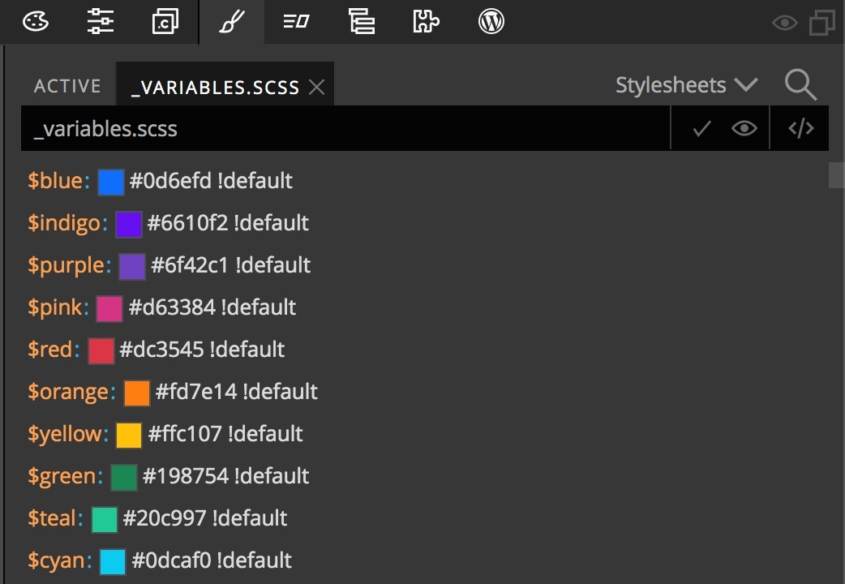Open the CSS classes panel icon
The image size is (845, 584).
coord(165,21)
